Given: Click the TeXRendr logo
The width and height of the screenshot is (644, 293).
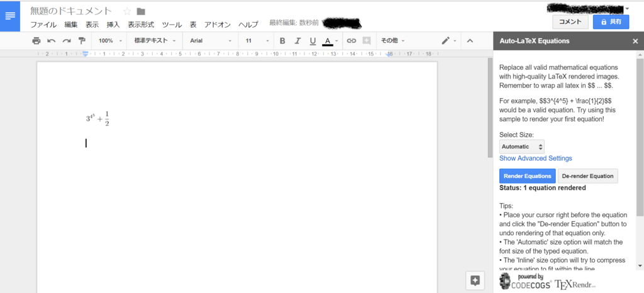Looking at the screenshot, I should (575, 284).
